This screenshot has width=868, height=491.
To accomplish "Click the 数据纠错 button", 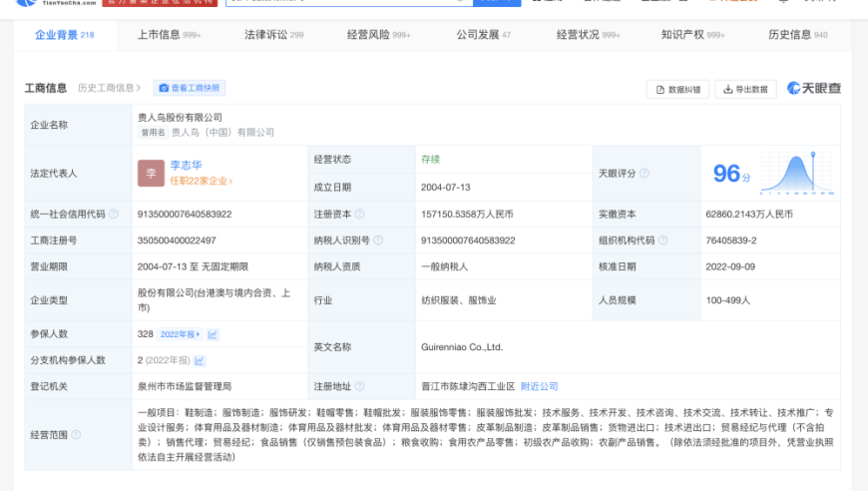I will click(x=677, y=89).
